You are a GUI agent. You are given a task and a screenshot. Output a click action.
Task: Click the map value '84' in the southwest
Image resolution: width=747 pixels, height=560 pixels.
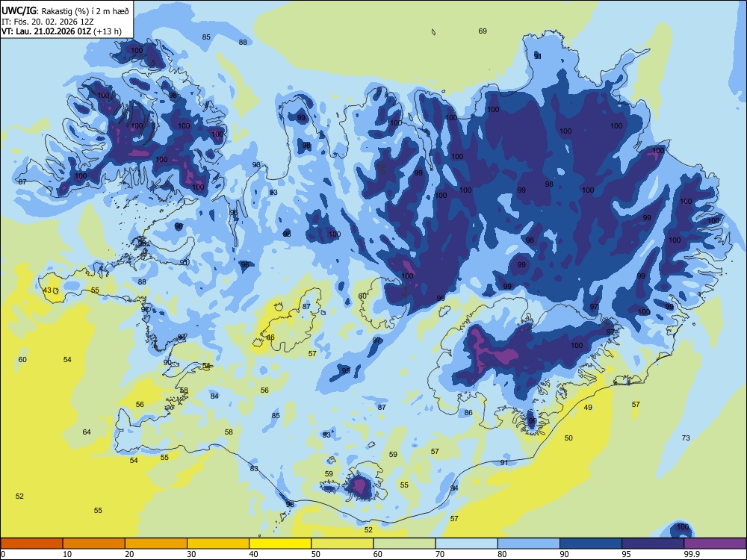click(214, 396)
